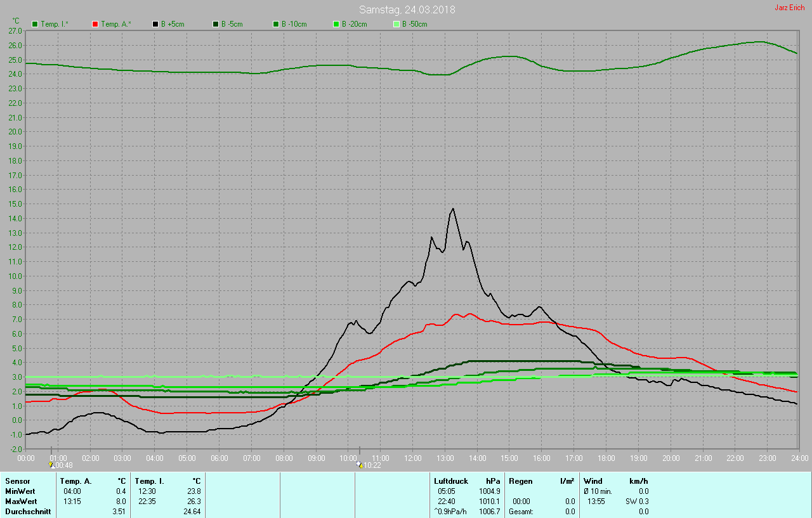This screenshot has height=518, width=812.
Task: Click the chart title 'Samstag, 24.03.2018'
Action: (x=407, y=10)
